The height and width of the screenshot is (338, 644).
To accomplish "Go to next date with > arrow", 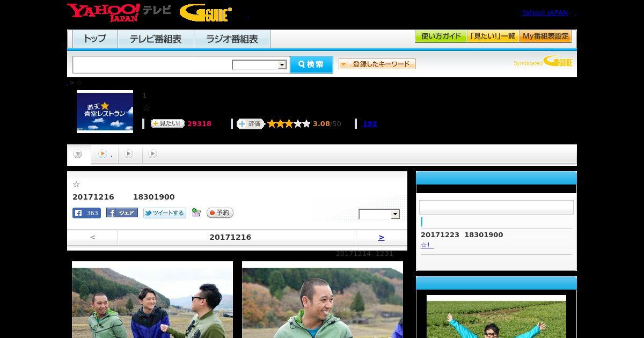I will coord(381,237).
